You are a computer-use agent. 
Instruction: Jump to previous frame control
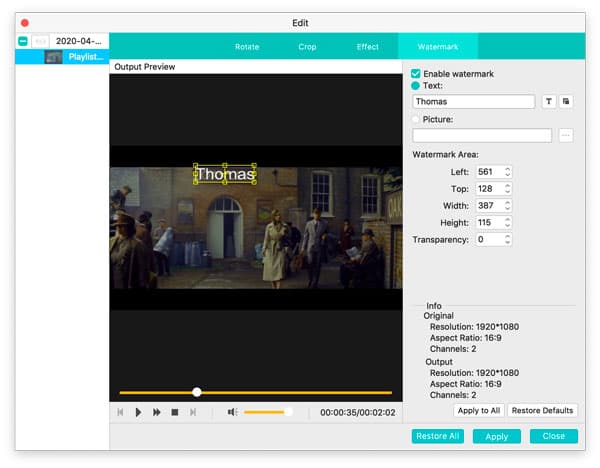(x=120, y=412)
